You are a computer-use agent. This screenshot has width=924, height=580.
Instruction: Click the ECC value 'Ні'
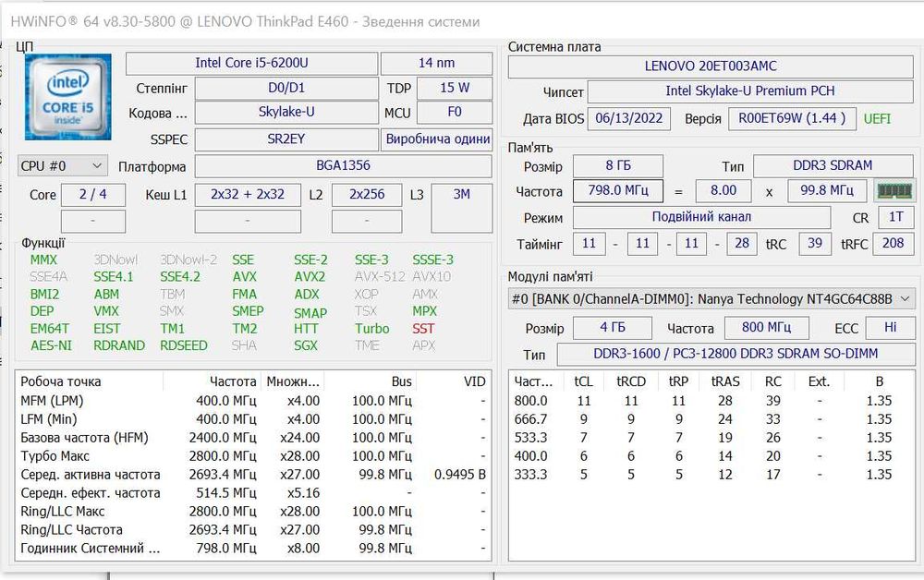click(890, 327)
